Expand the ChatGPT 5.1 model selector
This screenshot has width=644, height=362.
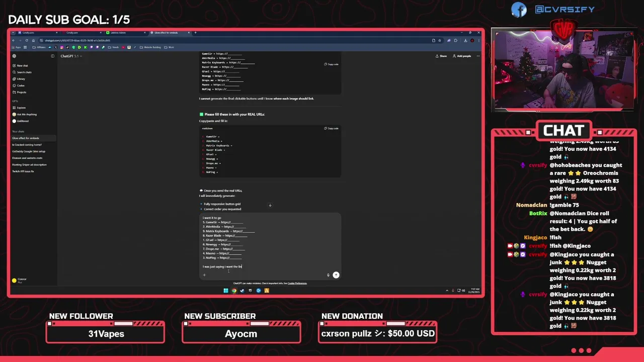(71, 56)
